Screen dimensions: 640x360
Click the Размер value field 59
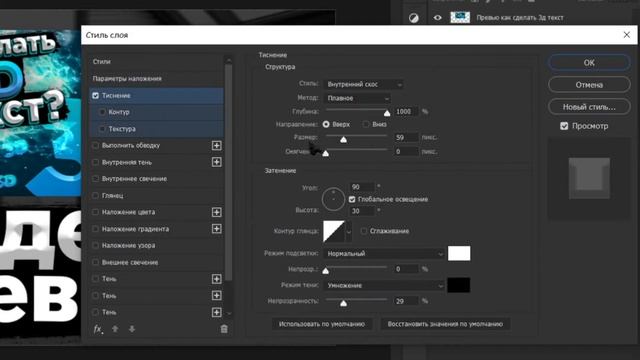click(406, 138)
